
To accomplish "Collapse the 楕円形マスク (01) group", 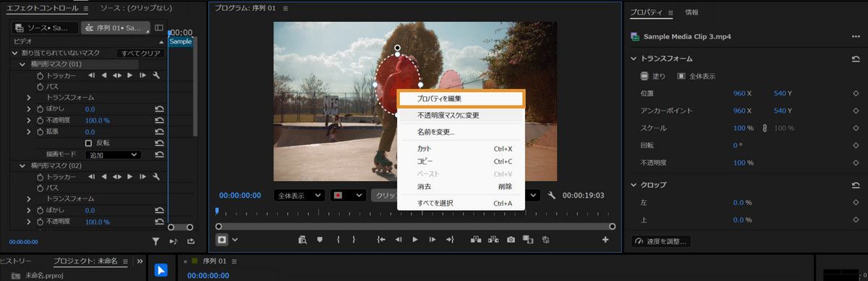I will 22,64.
